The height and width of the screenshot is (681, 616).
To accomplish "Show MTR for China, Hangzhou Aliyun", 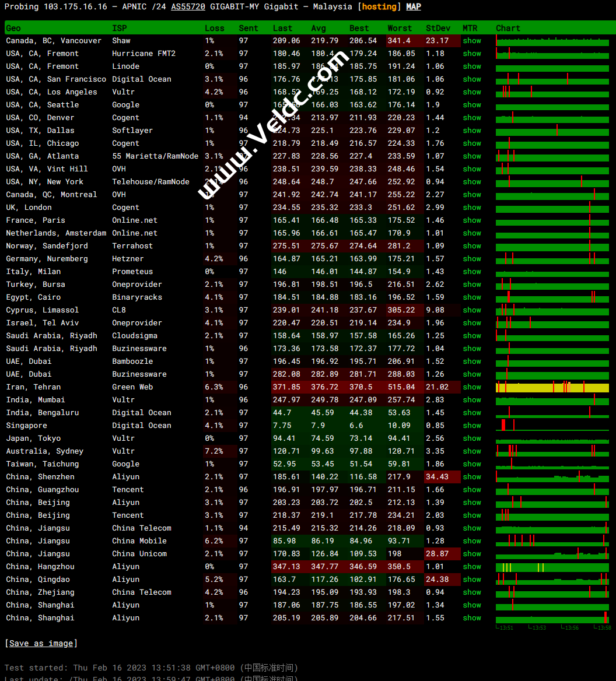I will (x=472, y=567).
